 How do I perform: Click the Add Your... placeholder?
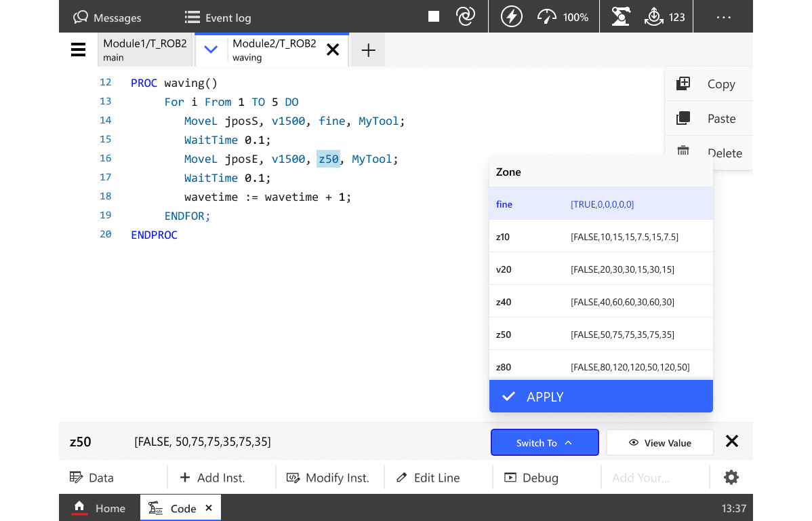point(641,478)
